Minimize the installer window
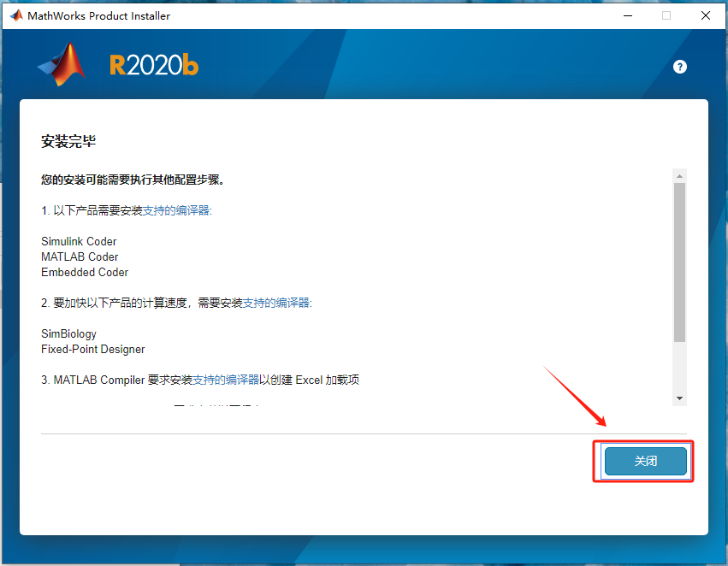728x566 pixels. coord(628,15)
